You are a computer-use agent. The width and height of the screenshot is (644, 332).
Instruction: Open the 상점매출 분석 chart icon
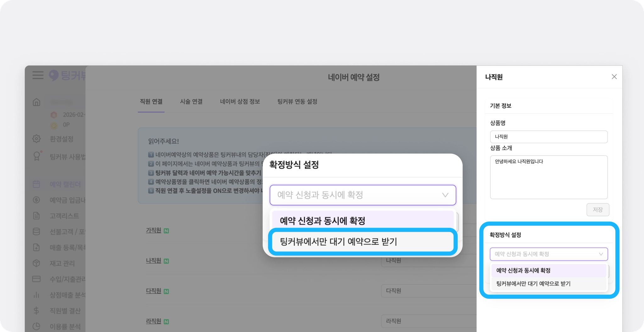(x=36, y=295)
